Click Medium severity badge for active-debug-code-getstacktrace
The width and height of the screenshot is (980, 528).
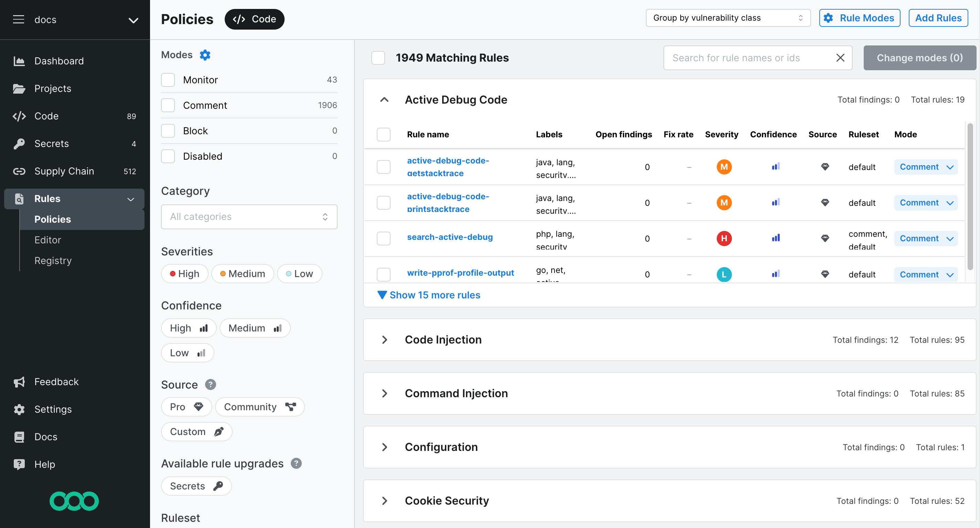[x=724, y=167]
